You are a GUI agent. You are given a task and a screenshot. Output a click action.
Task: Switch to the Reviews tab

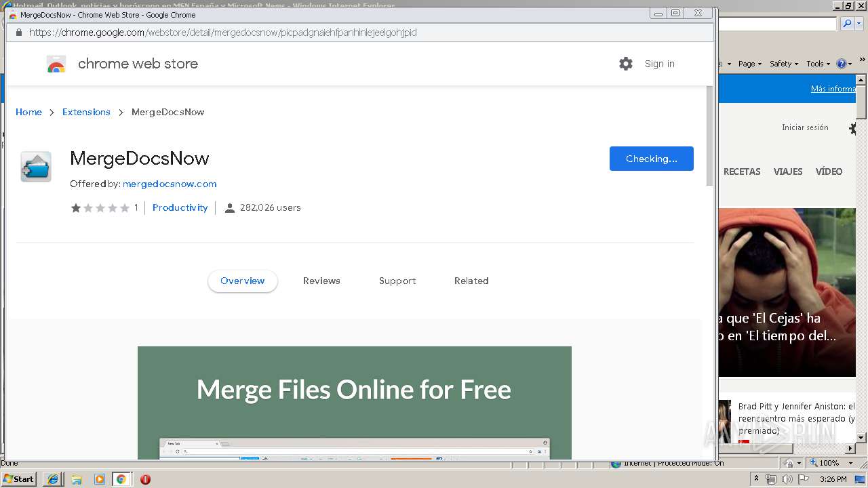coord(321,281)
